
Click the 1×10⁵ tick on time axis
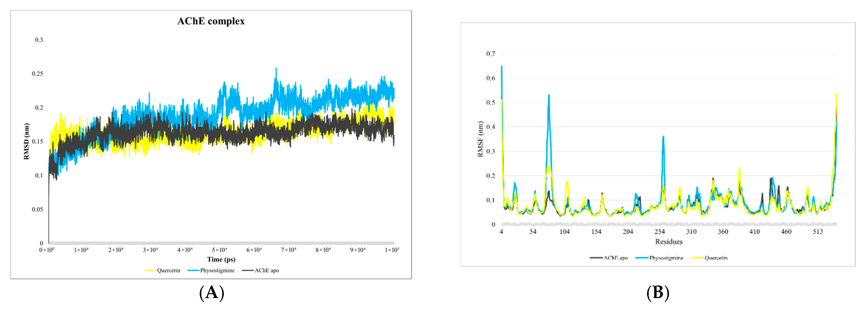pos(392,250)
